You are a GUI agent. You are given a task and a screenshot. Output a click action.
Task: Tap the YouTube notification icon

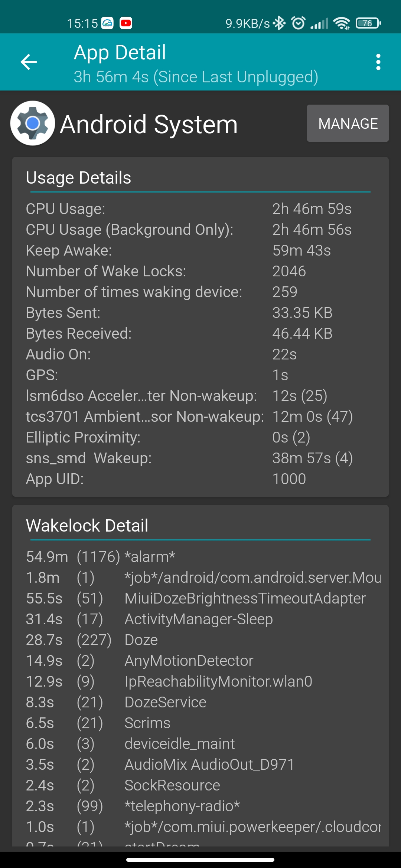click(126, 23)
